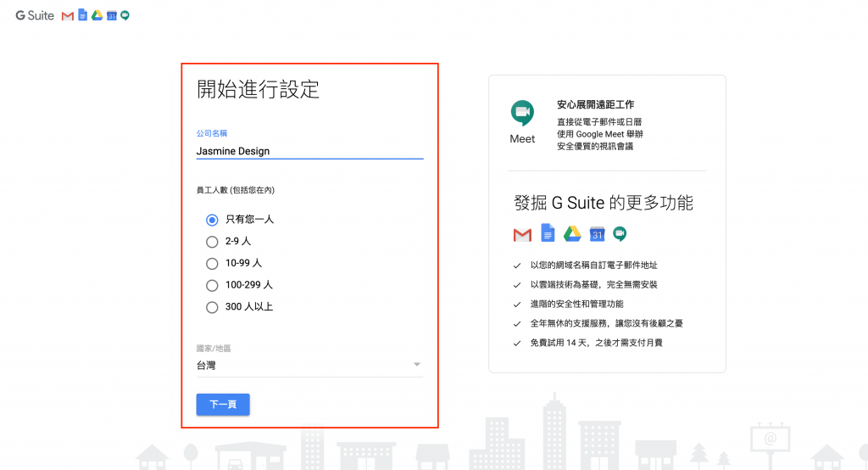The height and width of the screenshot is (470, 868).
Task: Click Docs icon under 發掘 G Suite heading
Action: (x=548, y=232)
